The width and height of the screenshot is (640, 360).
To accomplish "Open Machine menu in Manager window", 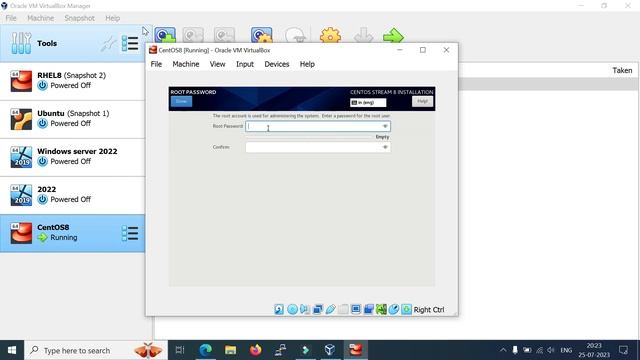I will 40,18.
